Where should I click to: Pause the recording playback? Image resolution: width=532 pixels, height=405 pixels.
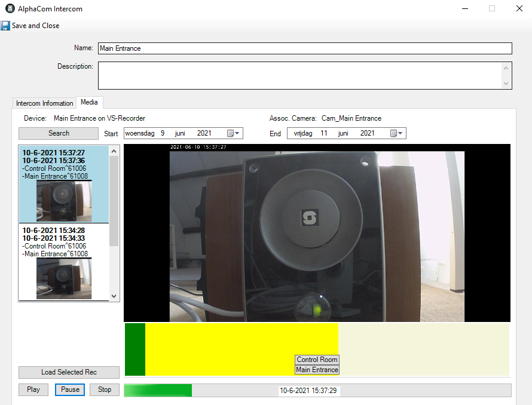70,389
